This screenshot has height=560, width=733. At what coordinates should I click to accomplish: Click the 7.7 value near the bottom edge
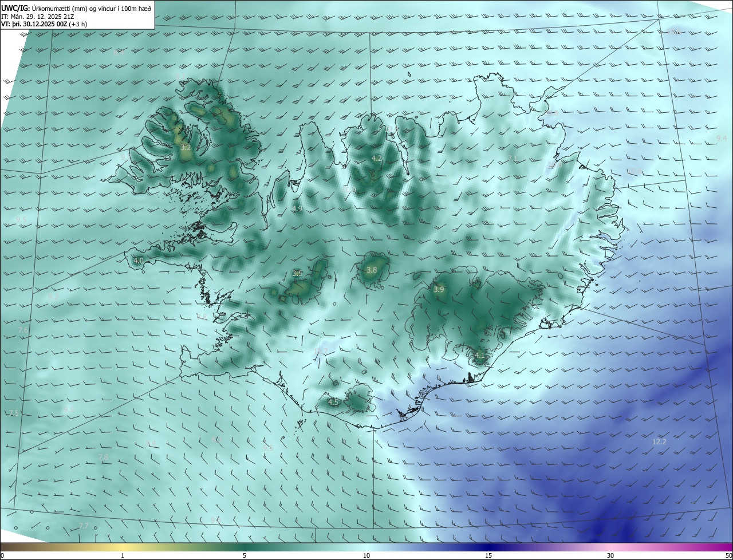tap(84, 526)
